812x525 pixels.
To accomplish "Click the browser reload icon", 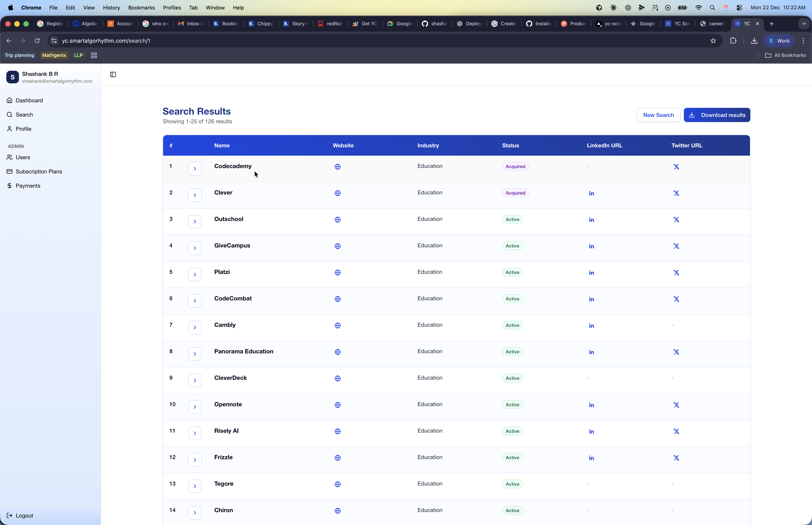I will [37, 40].
